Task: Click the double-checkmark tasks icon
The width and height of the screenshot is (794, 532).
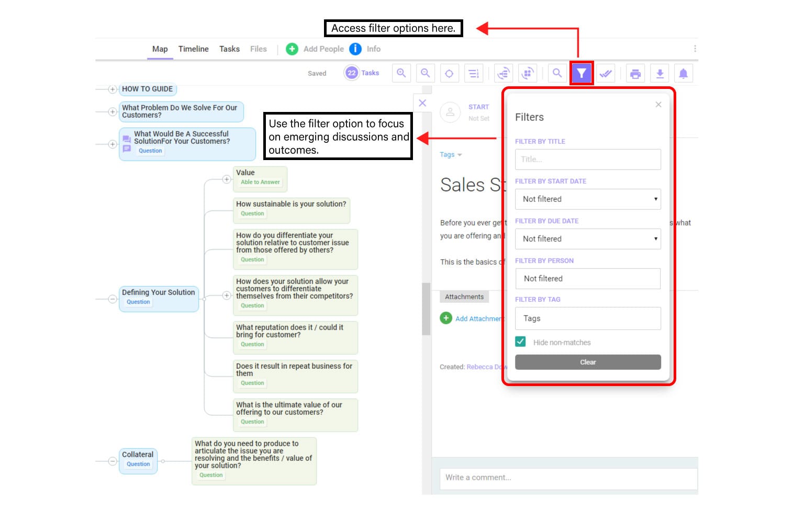Action: click(x=606, y=73)
